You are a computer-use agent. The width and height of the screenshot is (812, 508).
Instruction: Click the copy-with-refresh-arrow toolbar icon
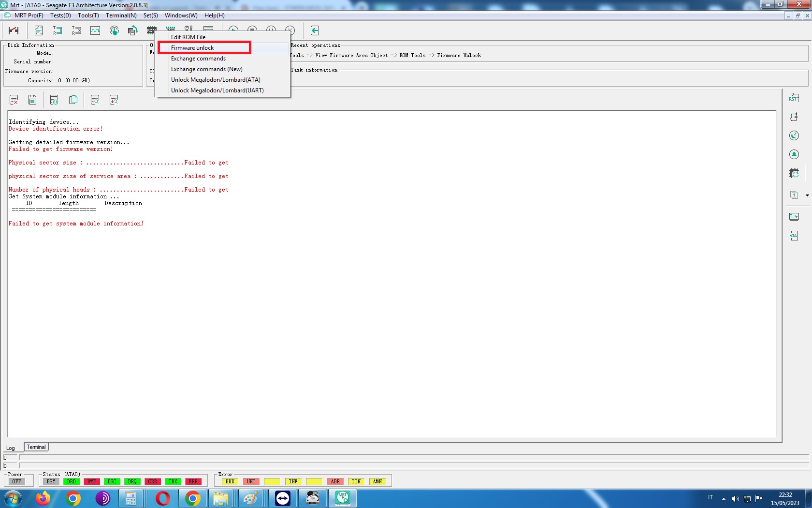133,30
